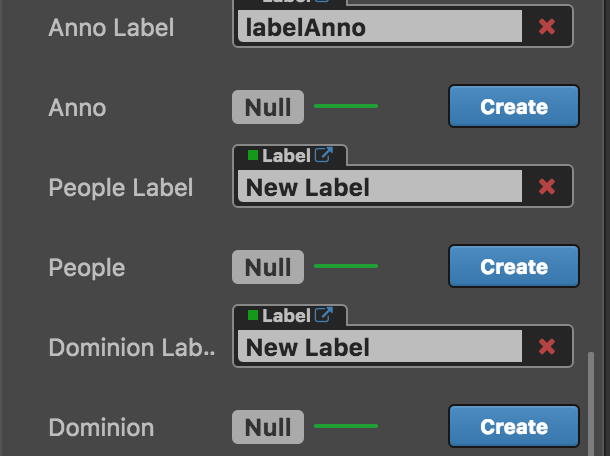The width and height of the screenshot is (610, 456).
Task: Open the Dominion Label external link icon
Action: click(324, 316)
